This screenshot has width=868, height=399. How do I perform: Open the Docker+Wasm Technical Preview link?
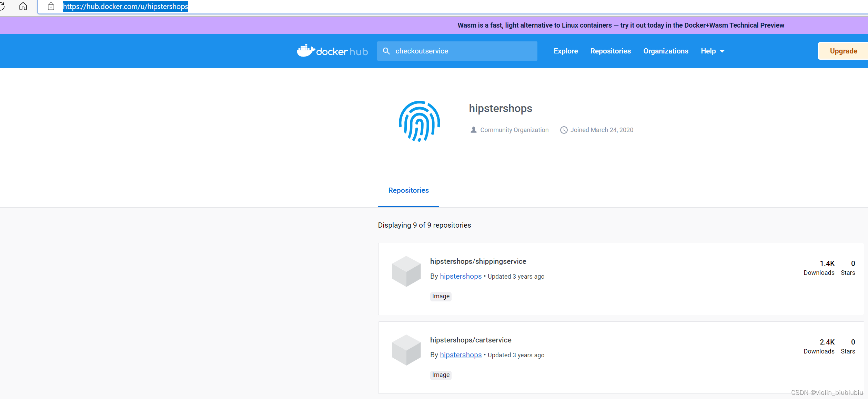(x=734, y=25)
